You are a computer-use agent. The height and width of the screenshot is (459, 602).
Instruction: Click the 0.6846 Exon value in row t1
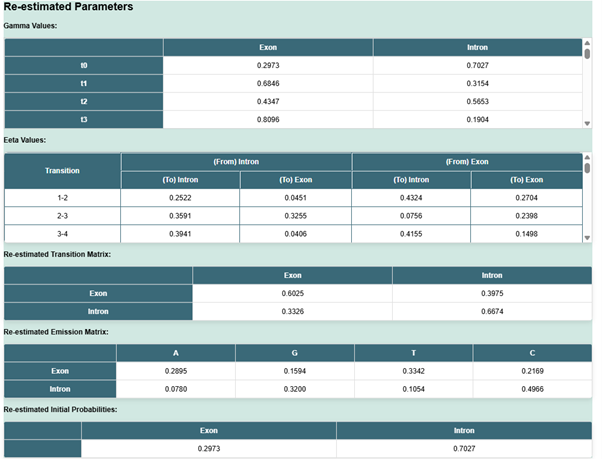coord(268,83)
